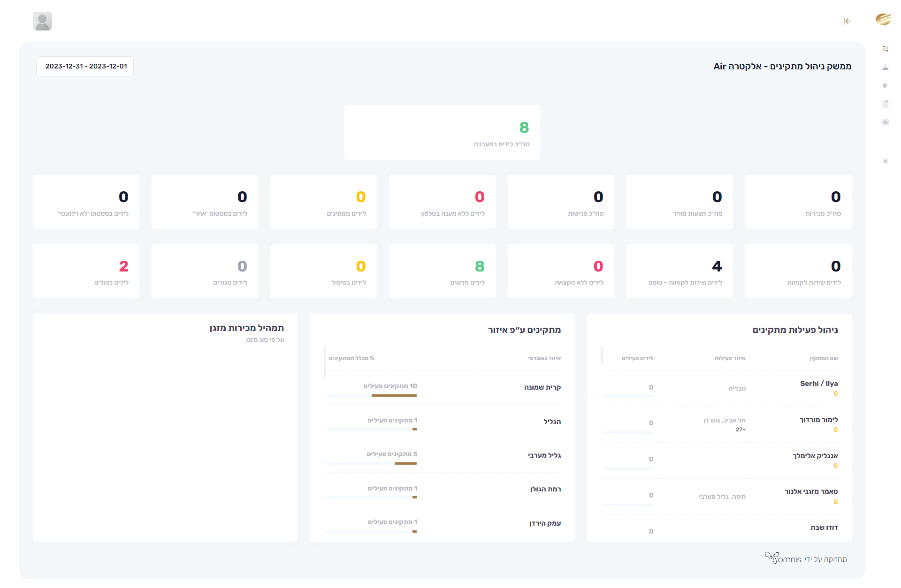
Task: Open the document page icon in the sidebar
Action: (x=885, y=104)
